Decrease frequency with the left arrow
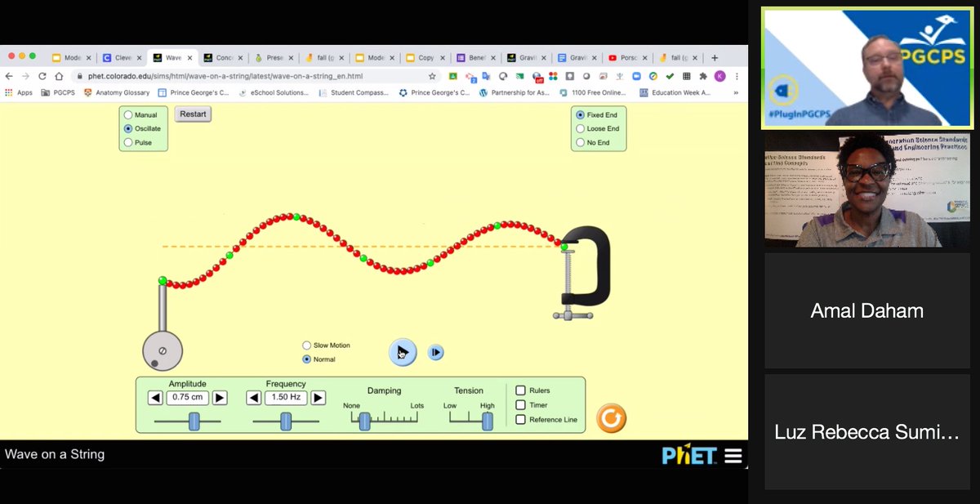 (x=254, y=398)
